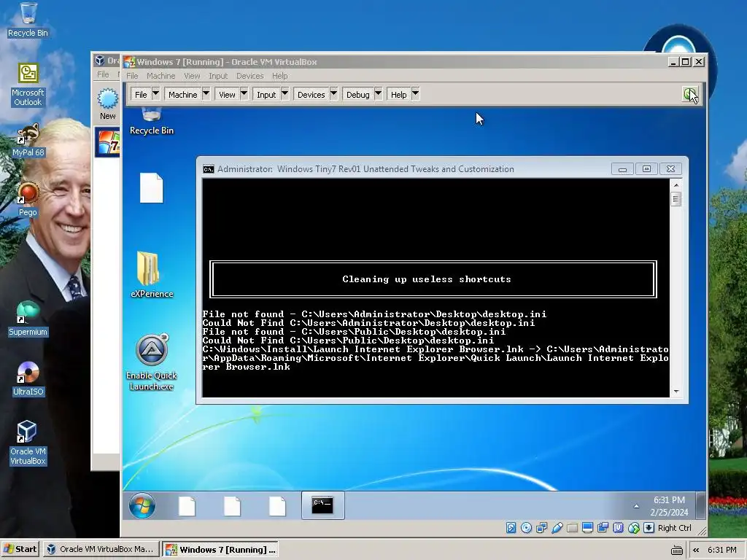
Task: Click the Windows 7 [Running] host taskbar button
Action: pyautogui.click(x=220, y=550)
